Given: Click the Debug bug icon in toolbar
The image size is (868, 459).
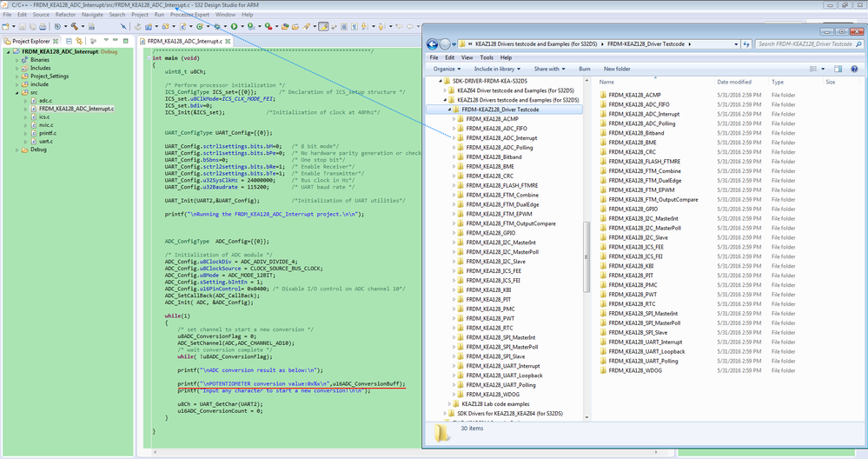Looking at the screenshot, I should (218, 27).
